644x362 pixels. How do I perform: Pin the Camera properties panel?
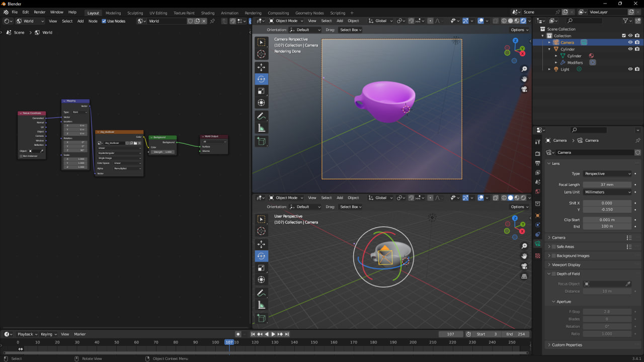pos(638,140)
